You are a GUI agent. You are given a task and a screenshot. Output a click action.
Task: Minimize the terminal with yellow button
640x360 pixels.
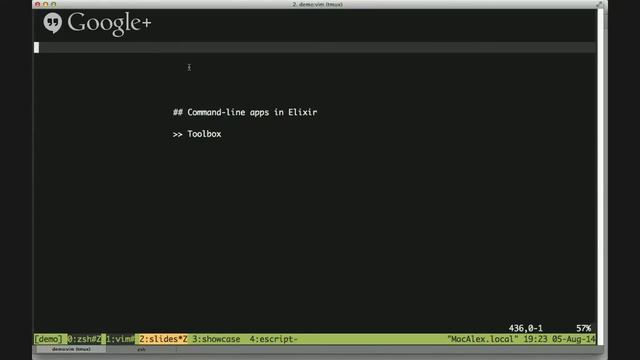46,4
